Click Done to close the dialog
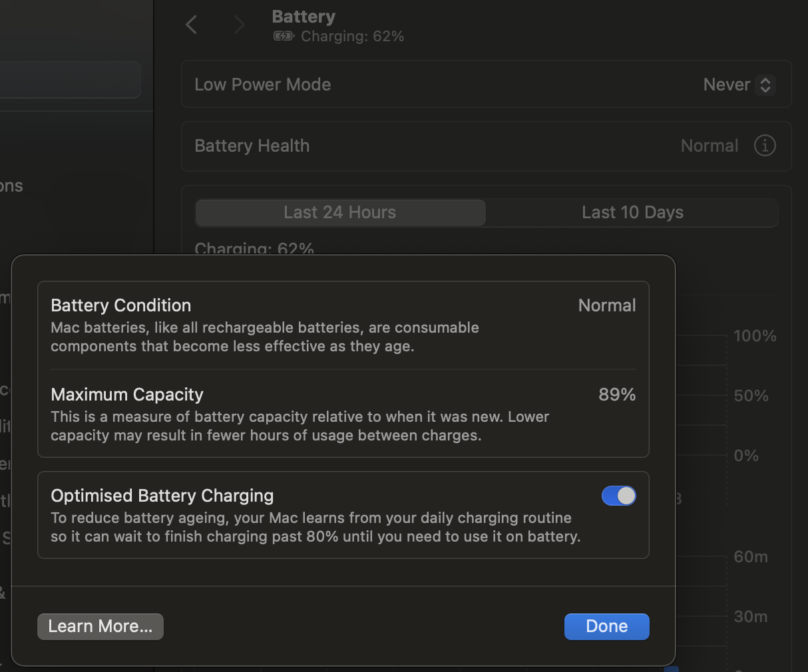This screenshot has width=808, height=672. coord(606,627)
